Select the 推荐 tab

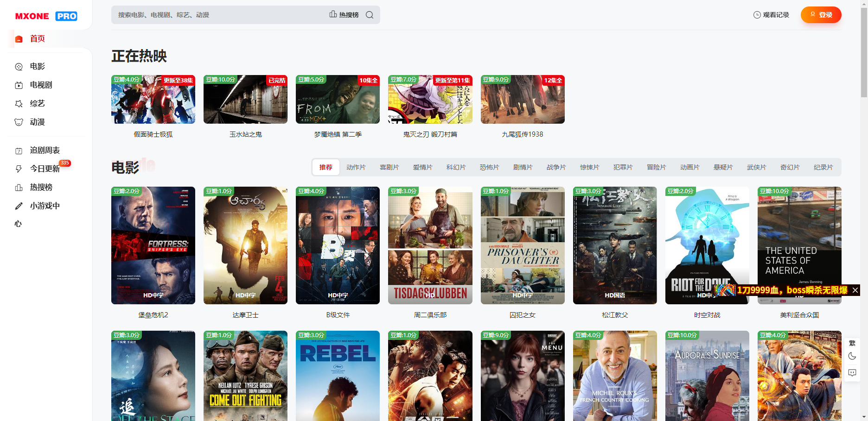click(x=326, y=167)
